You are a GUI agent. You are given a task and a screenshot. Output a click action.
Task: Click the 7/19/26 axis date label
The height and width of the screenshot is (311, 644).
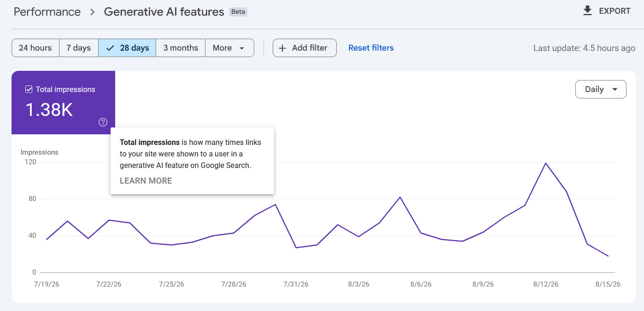[x=47, y=284]
